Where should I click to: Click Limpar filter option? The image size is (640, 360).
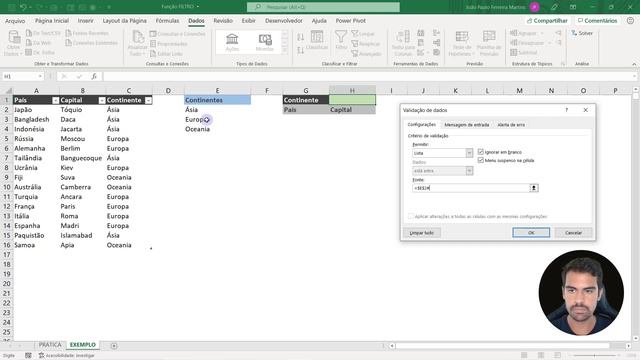coord(363,34)
